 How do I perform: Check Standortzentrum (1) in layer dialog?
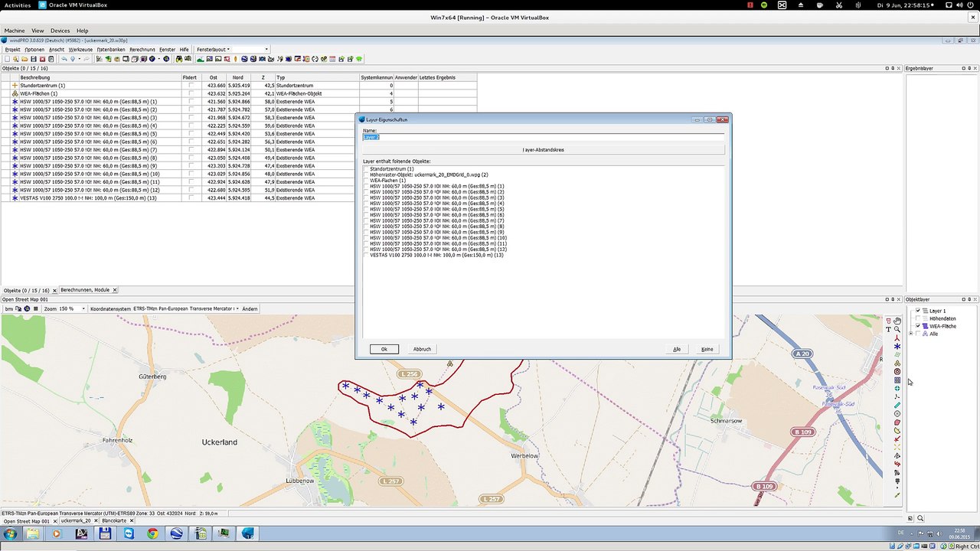366,168
